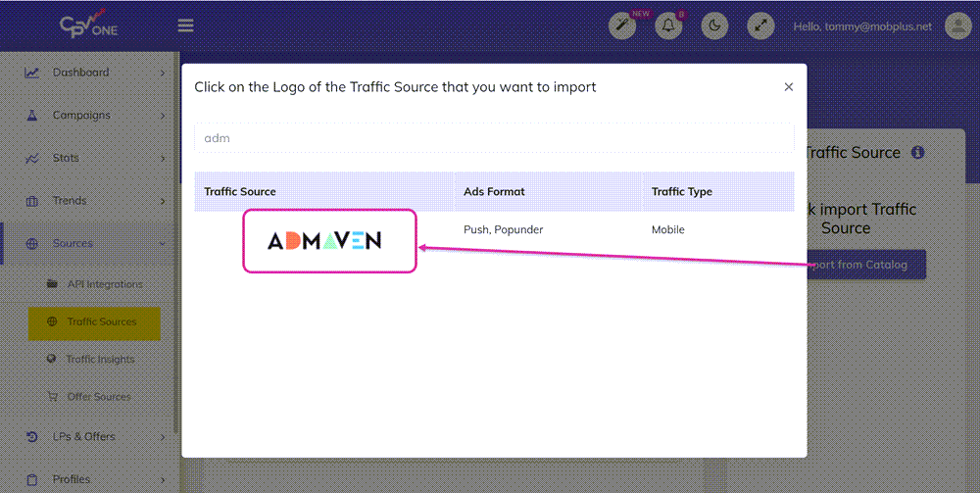Viewport: 980px width, 493px height.
Task: Click the Offer Sources cart icon
Action: 53,396
